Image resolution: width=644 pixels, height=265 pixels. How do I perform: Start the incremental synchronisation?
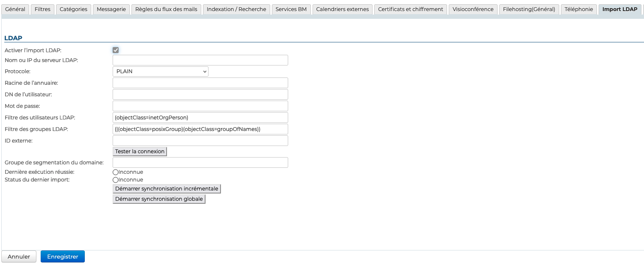[x=167, y=189]
